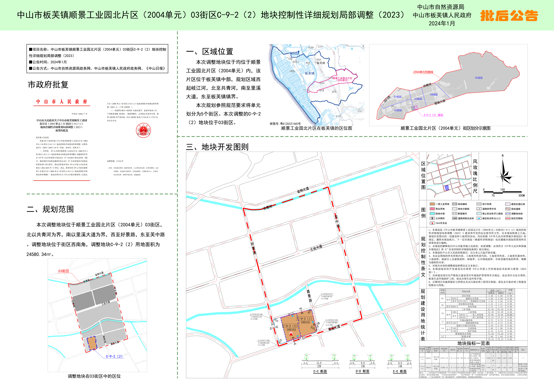
Task: Click the C-9-2 (1) parcel label on the plan
Action: click(305, 319)
